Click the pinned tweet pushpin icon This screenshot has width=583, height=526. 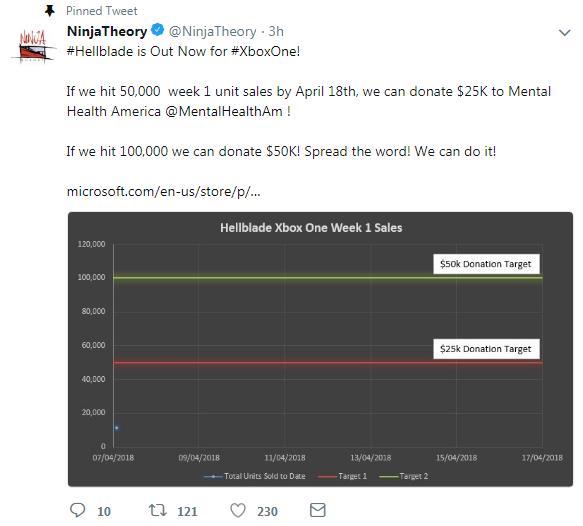pos(49,11)
